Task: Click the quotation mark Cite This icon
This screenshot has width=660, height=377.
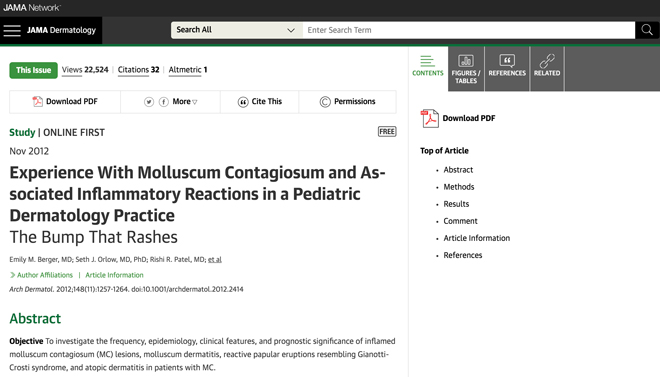Action: pos(243,102)
